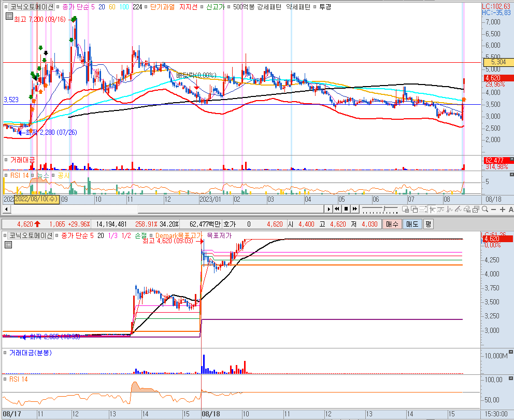Fast-forward the chart replay
The height and width of the screenshot is (420, 514).
pyautogui.click(x=355, y=208)
